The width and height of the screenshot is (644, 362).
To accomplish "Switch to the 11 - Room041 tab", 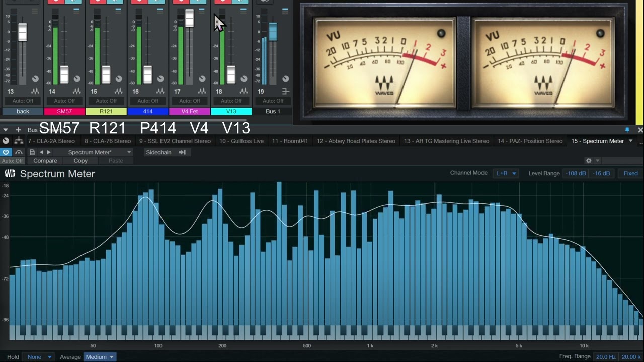I will click(x=290, y=141).
